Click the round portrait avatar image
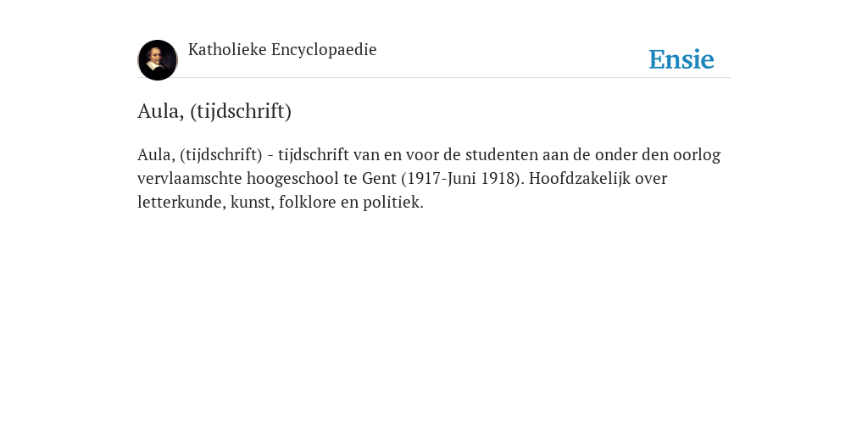Image resolution: width=868 pixels, height=434 pixels. [x=157, y=60]
